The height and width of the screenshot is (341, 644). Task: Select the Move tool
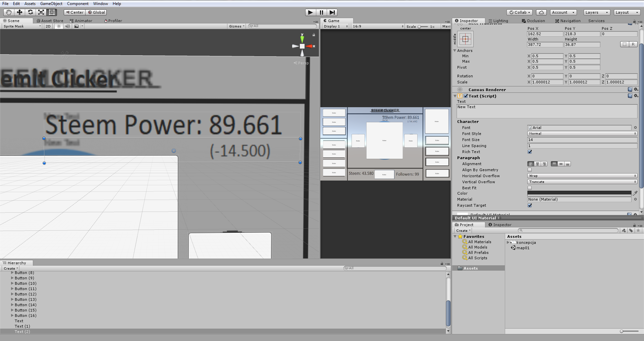[x=19, y=12]
